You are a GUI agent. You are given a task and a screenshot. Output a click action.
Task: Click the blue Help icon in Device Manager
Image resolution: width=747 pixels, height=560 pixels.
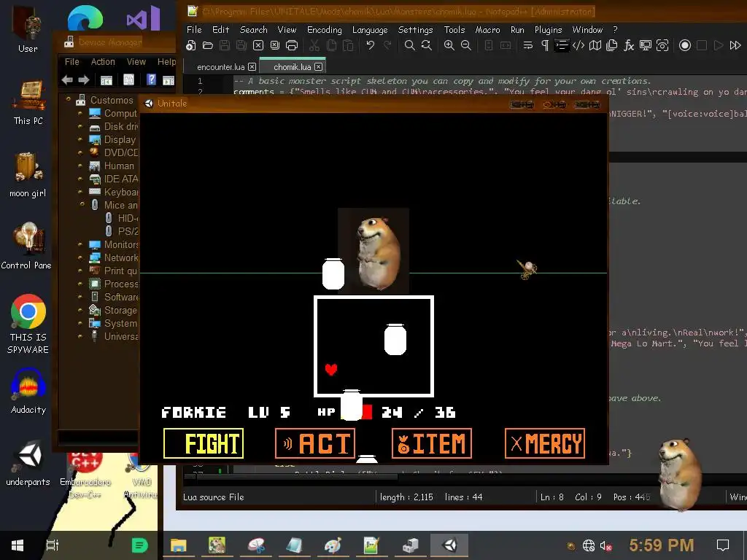[151, 79]
